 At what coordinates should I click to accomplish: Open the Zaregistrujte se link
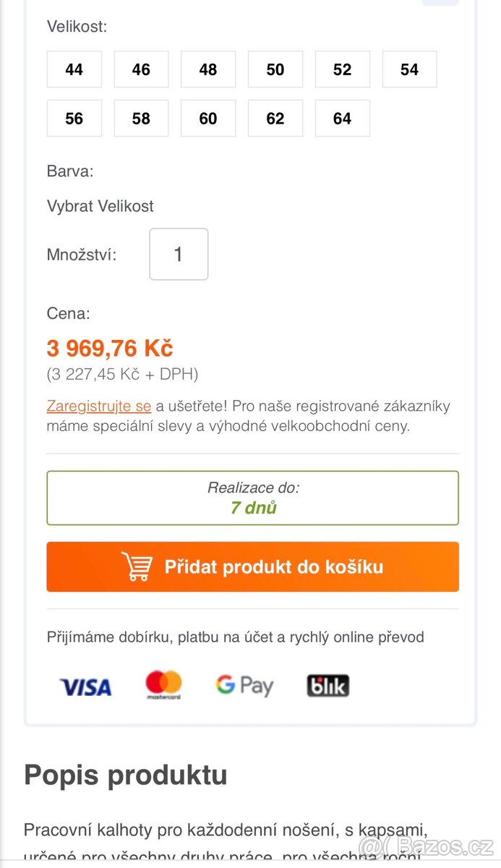click(x=99, y=406)
